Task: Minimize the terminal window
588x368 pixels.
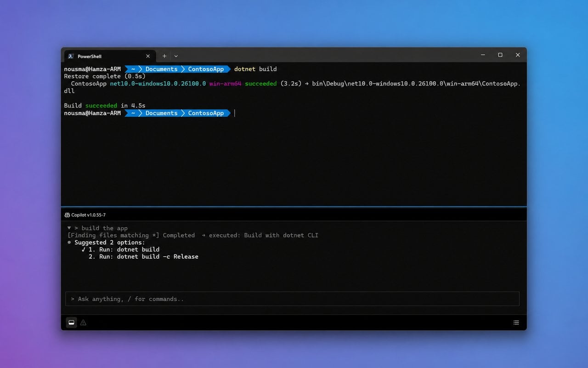Action: click(483, 55)
